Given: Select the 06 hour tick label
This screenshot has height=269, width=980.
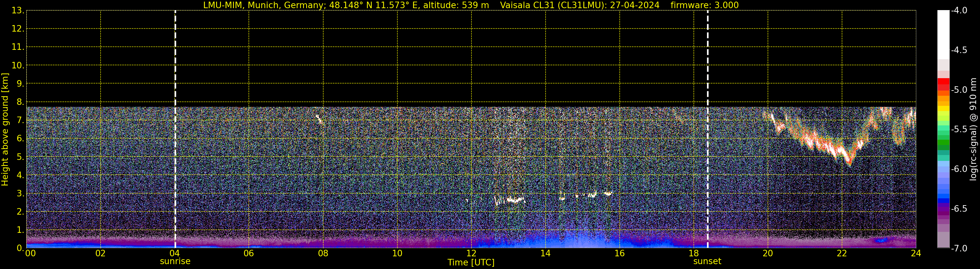Looking at the screenshot, I should pos(249,253).
